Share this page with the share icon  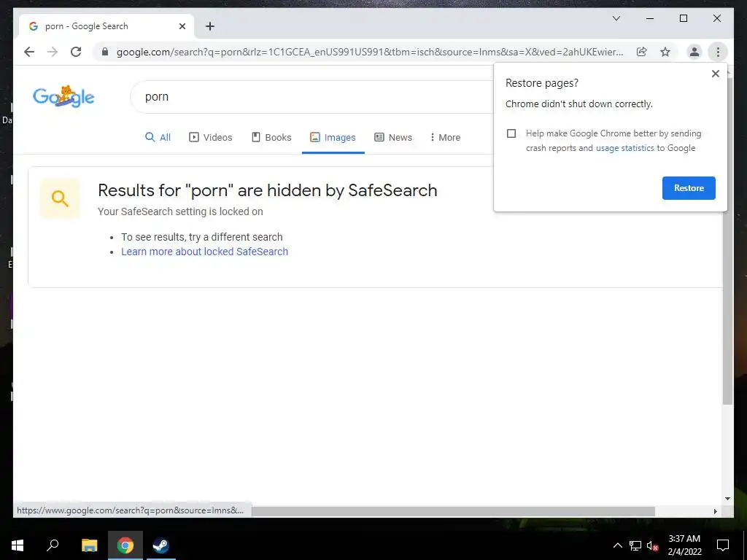(x=642, y=52)
